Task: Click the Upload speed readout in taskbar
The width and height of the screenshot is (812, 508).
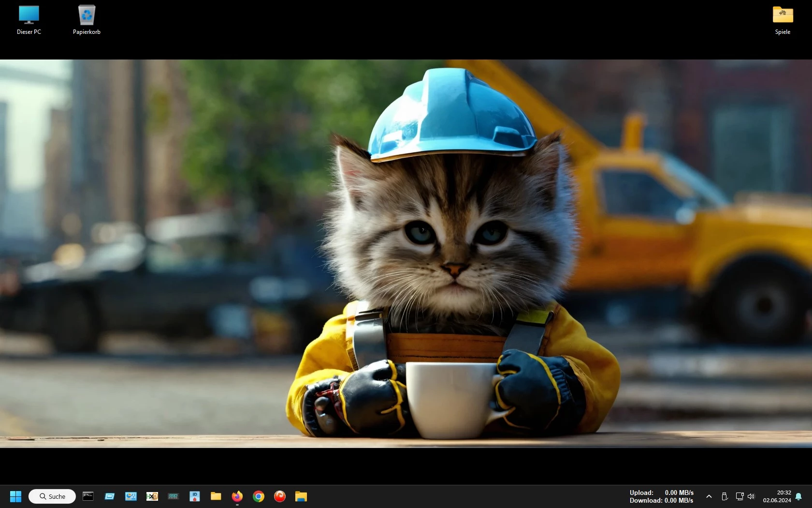Action: point(661,493)
